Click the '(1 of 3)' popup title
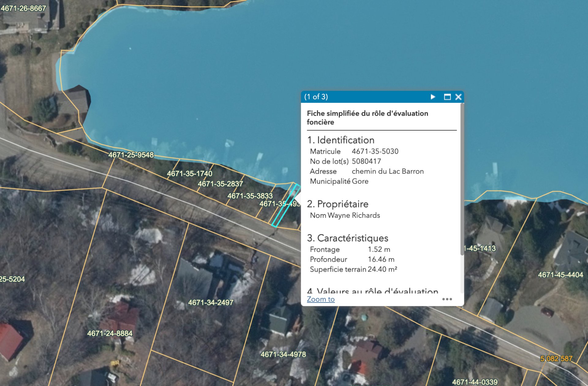This screenshot has height=386, width=588. pos(316,97)
